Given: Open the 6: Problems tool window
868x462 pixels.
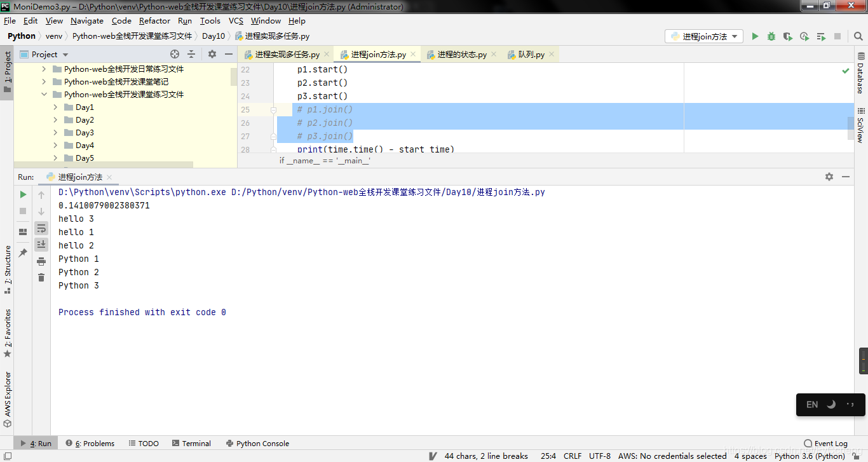Looking at the screenshot, I should pos(90,444).
